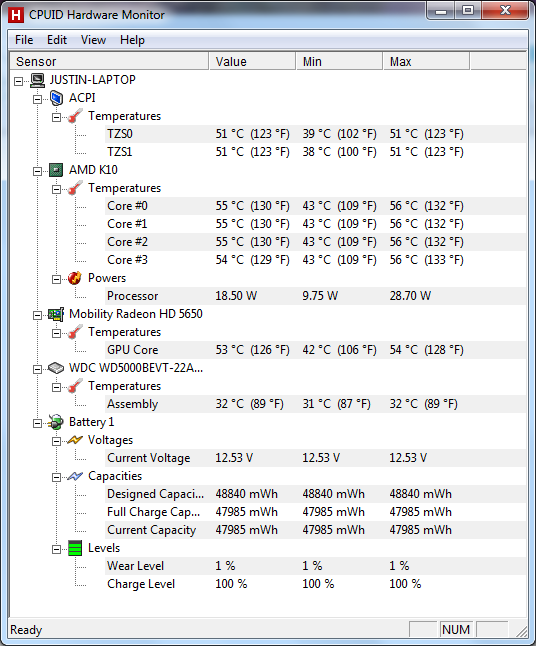536x646 pixels.
Task: Select the Core #0 row
Action: click(x=315, y=206)
